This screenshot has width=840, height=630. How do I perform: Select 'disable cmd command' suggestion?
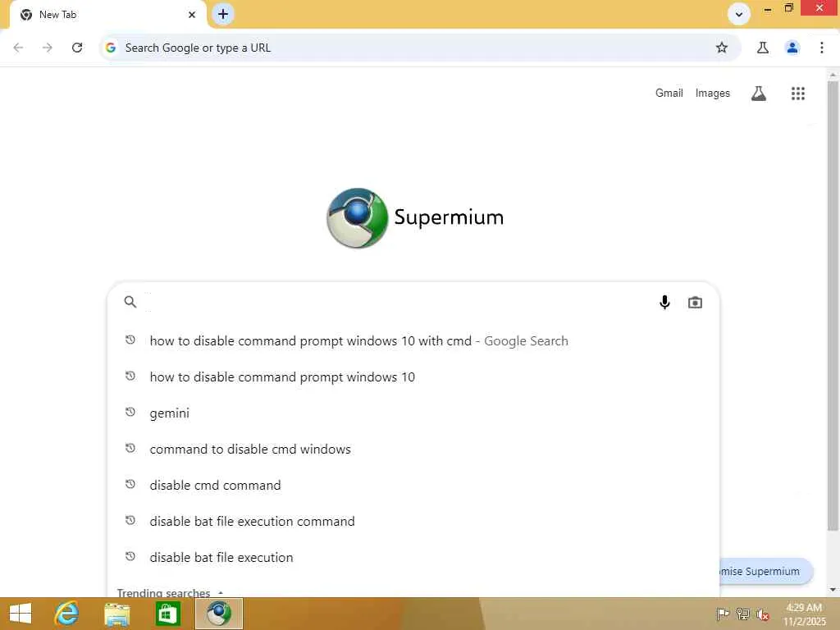(x=413, y=486)
